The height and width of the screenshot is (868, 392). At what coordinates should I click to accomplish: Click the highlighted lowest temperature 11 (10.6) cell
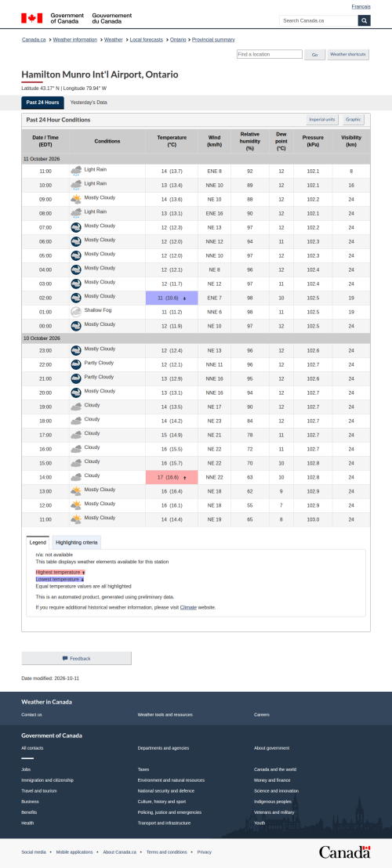(172, 298)
